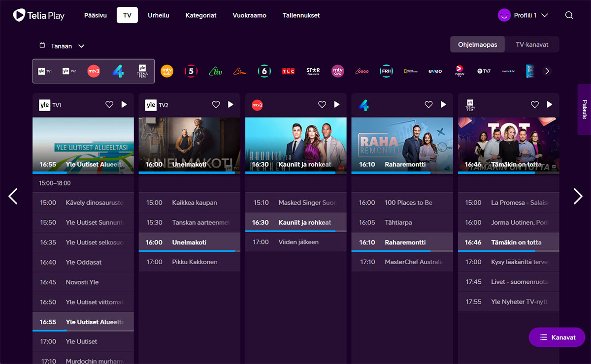Viewport: 591px width, 364px height.
Task: Choose the Star Channel logo
Action: 313,71
